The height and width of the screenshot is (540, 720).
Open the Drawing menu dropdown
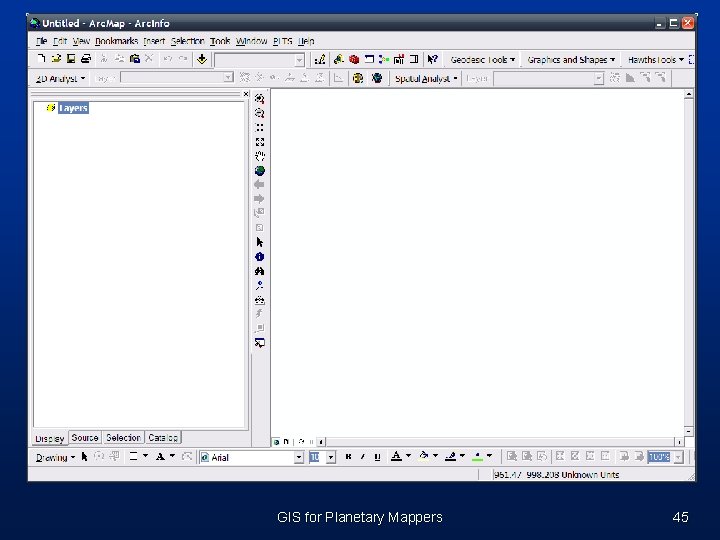click(55, 457)
